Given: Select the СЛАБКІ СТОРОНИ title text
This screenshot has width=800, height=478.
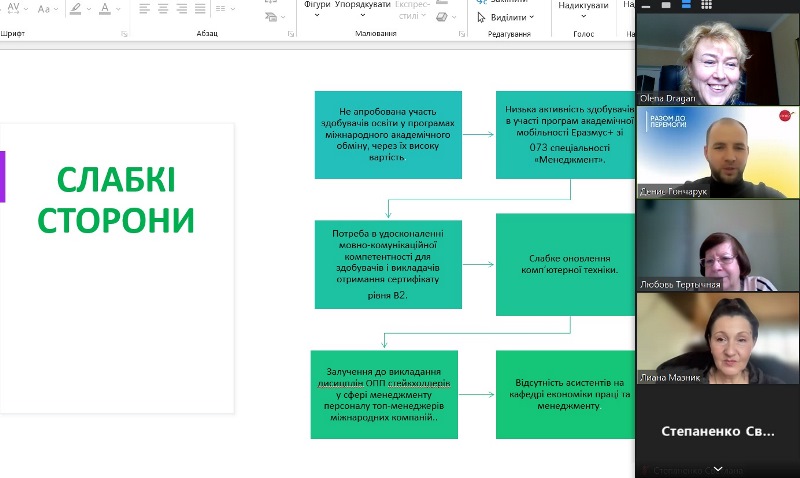Looking at the screenshot, I should 116,200.
